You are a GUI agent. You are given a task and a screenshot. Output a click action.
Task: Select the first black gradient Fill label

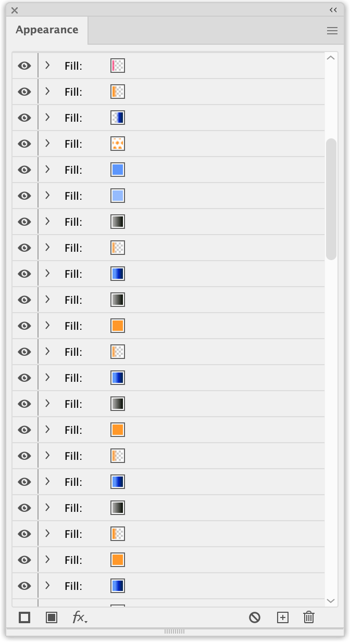tap(73, 222)
